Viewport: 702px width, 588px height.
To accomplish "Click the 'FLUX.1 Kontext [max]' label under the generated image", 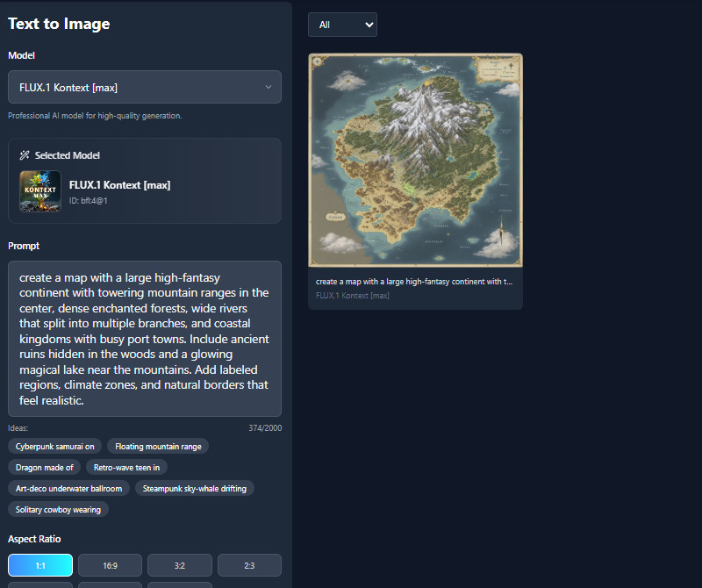I will click(x=353, y=296).
